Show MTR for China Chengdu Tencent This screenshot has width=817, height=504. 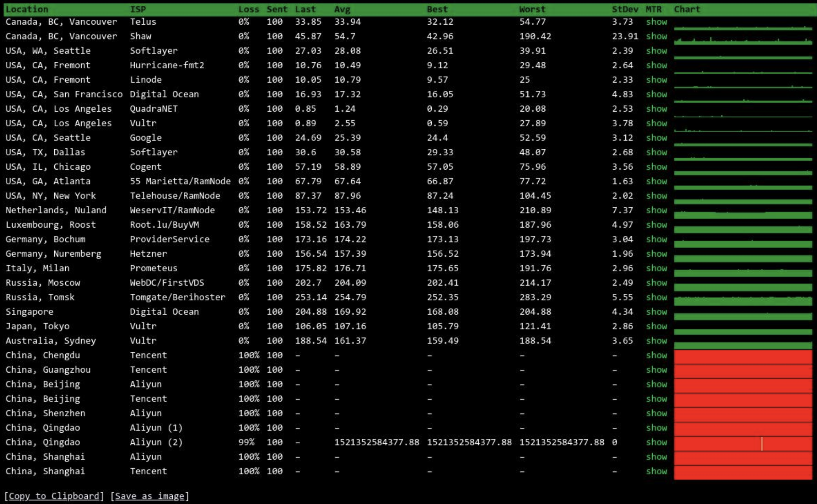coord(656,355)
